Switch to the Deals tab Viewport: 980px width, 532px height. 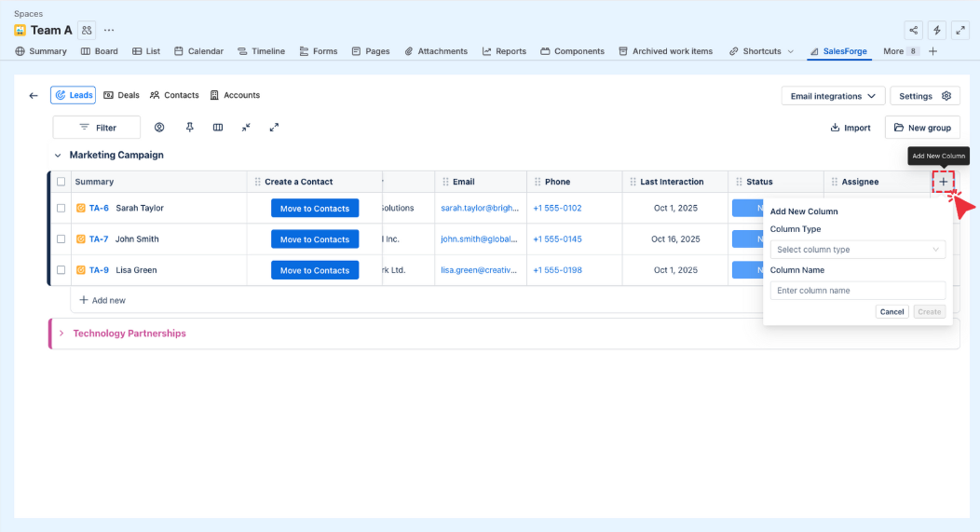point(122,96)
